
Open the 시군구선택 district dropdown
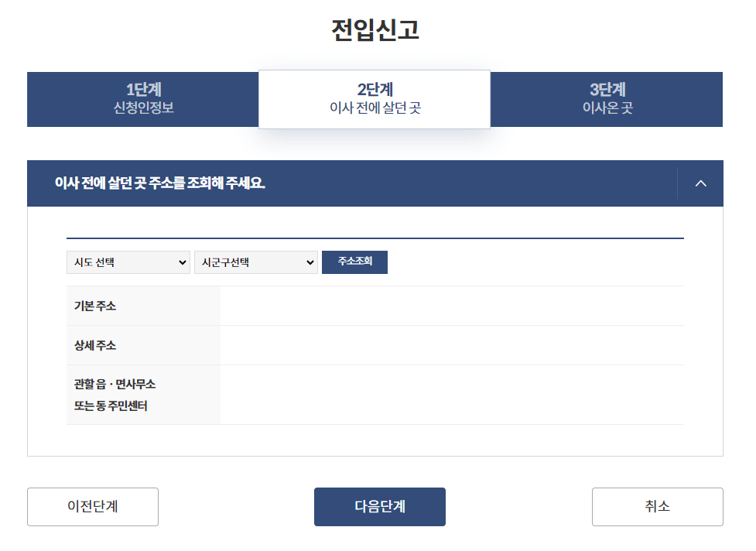pyautogui.click(x=256, y=262)
